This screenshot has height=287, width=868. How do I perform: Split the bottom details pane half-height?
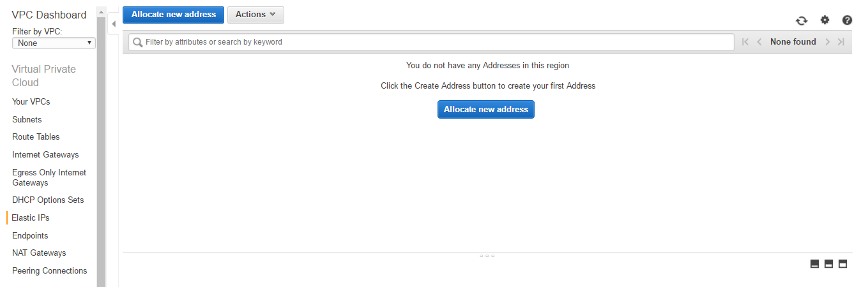pyautogui.click(x=828, y=264)
